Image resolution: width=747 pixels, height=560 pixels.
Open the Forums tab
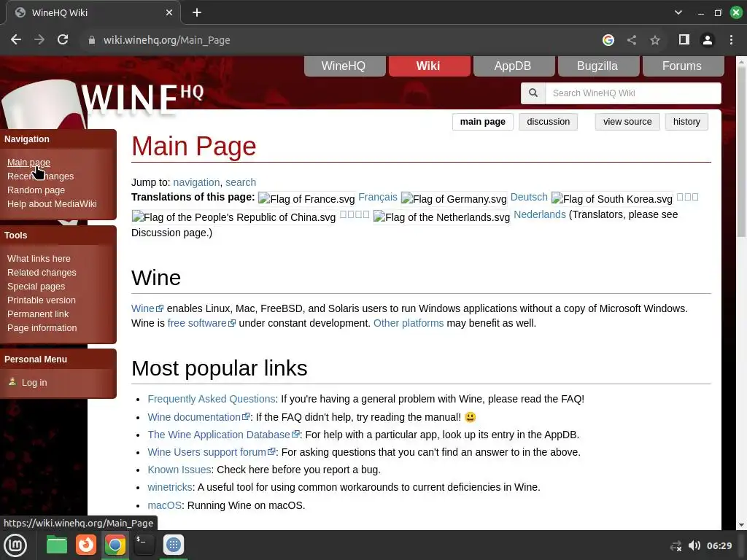tap(683, 66)
